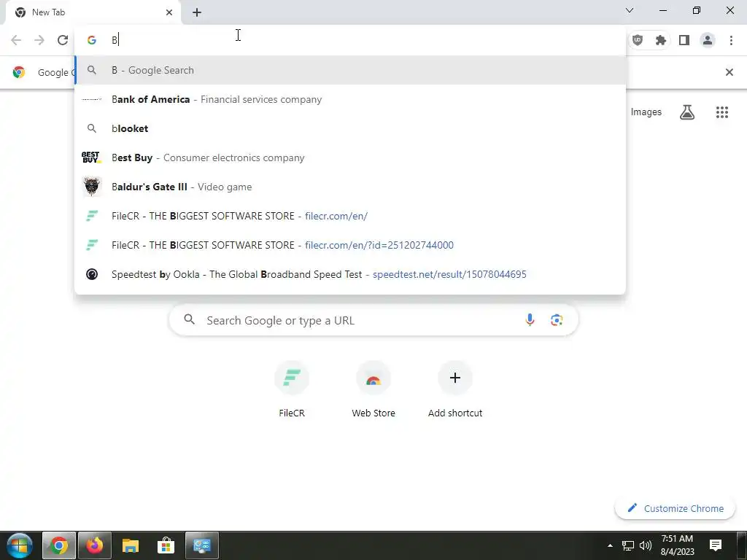Viewport: 747px width, 560px height.
Task: Go forward using the forward arrow
Action: pyautogui.click(x=39, y=40)
